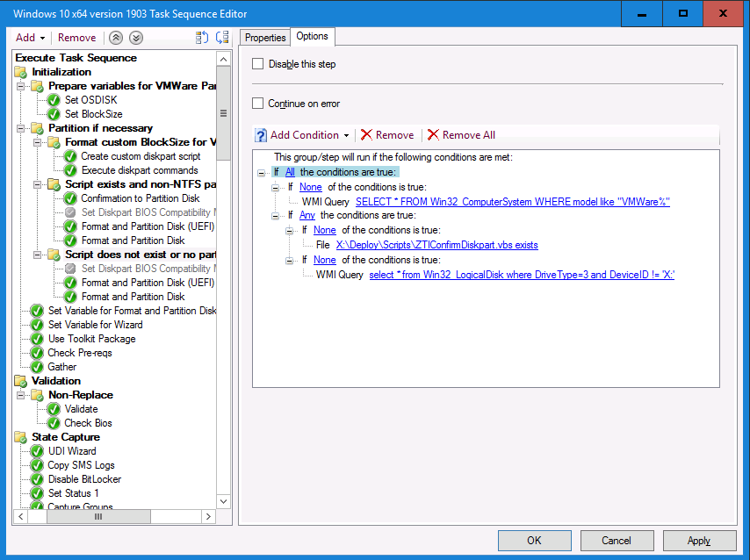Click check icon beside Validate step
This screenshot has height=560, width=750.
tap(54, 409)
